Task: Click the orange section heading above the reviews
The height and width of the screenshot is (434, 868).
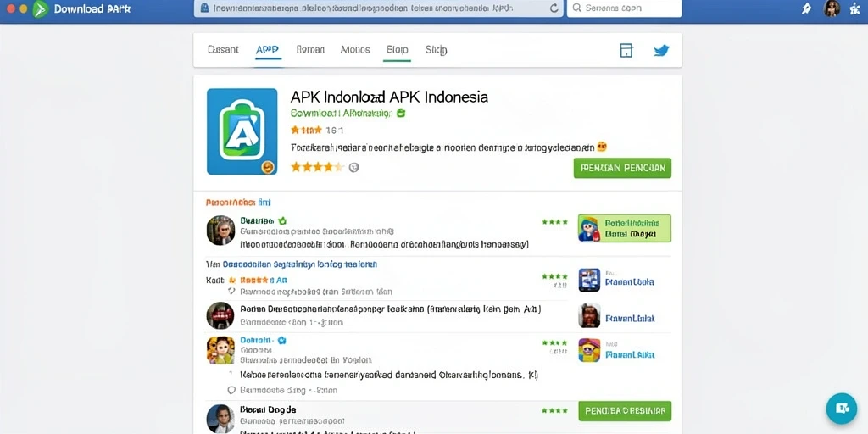Action: (x=238, y=203)
